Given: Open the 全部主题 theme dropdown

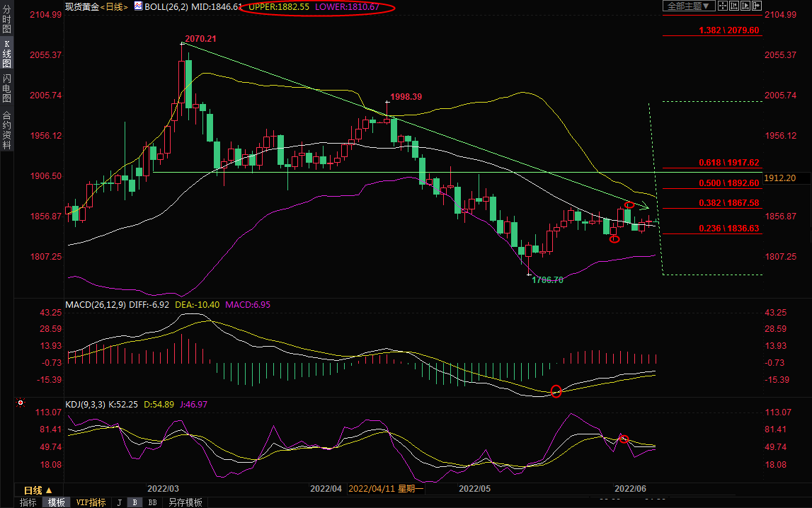Looking at the screenshot, I should tap(687, 6).
